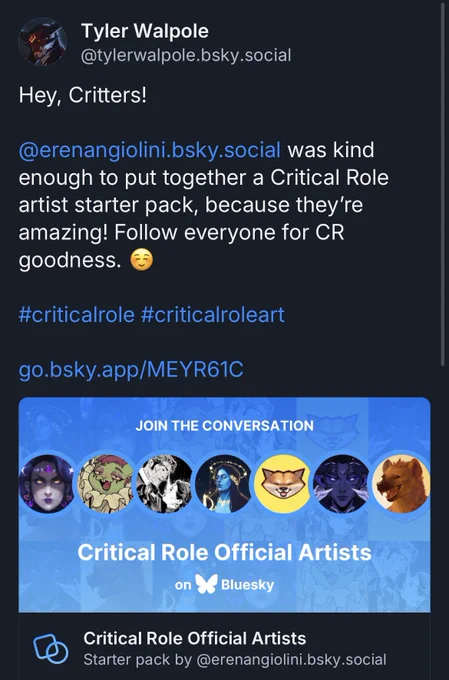
Task: Open Tyler Walpole's profile avatar
Action: (43, 42)
